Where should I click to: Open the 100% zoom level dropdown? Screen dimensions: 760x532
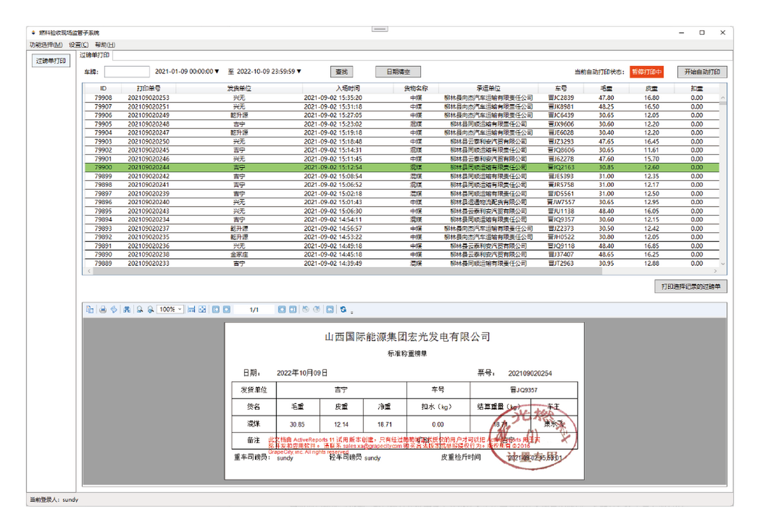(180, 310)
